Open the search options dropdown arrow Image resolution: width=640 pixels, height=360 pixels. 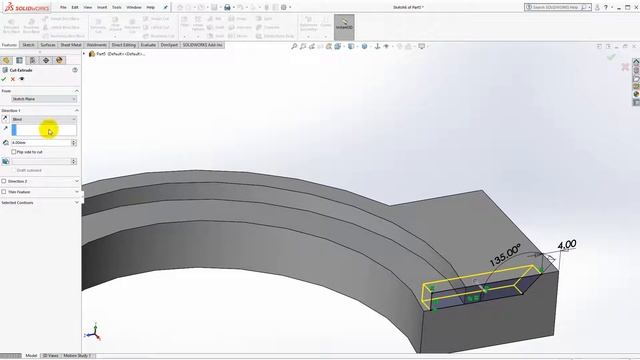(x=589, y=7)
